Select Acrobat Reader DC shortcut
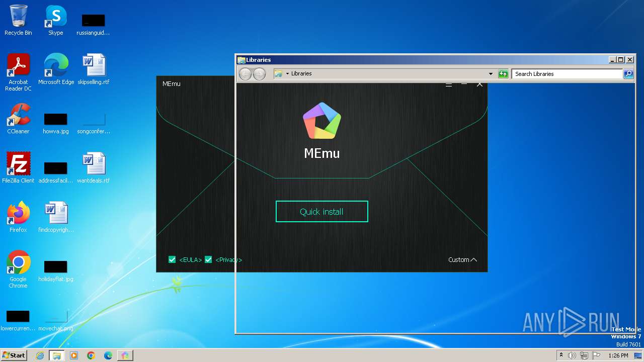The height and width of the screenshot is (362, 644). point(18,72)
